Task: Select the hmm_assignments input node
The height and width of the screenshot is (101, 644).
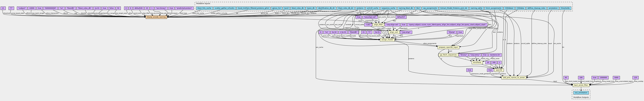Action: click(x=493, y=8)
